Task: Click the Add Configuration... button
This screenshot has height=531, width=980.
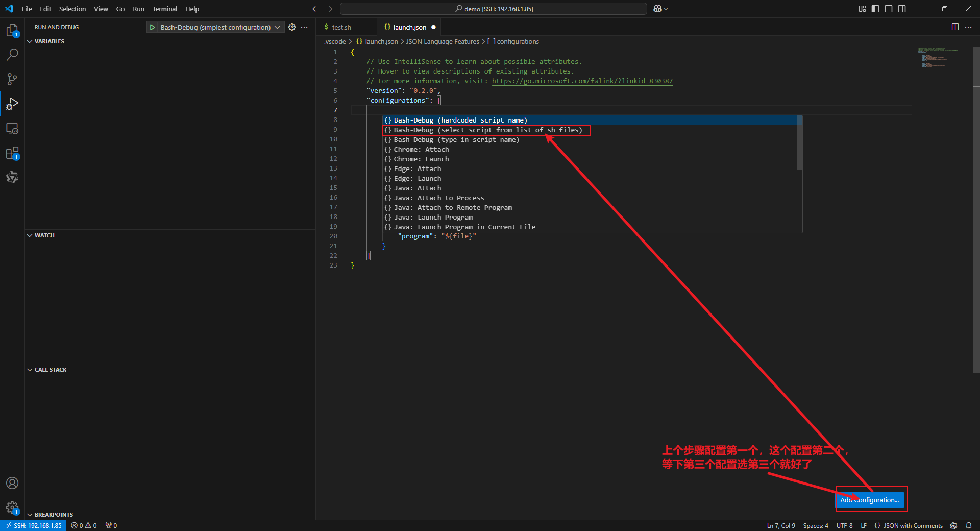Action: click(869, 500)
